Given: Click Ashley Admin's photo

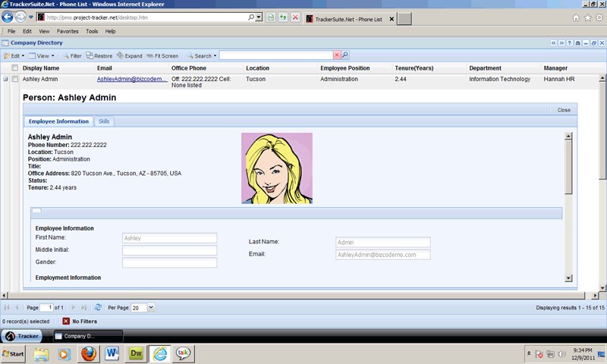Looking at the screenshot, I should click(x=277, y=168).
